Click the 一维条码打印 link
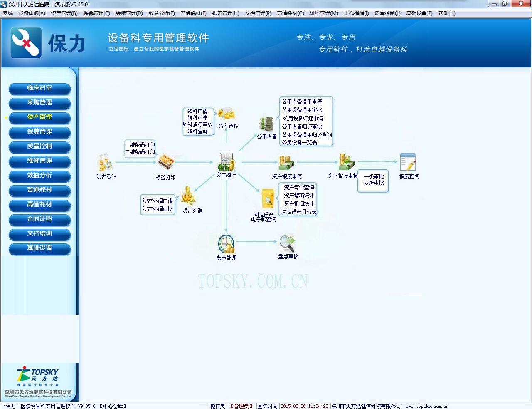 pyautogui.click(x=140, y=145)
